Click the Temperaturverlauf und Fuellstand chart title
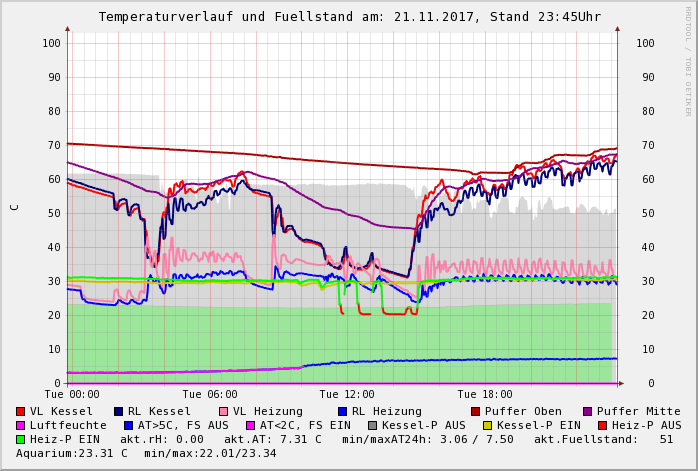Screen dimensions: 698x471 point(349,17)
